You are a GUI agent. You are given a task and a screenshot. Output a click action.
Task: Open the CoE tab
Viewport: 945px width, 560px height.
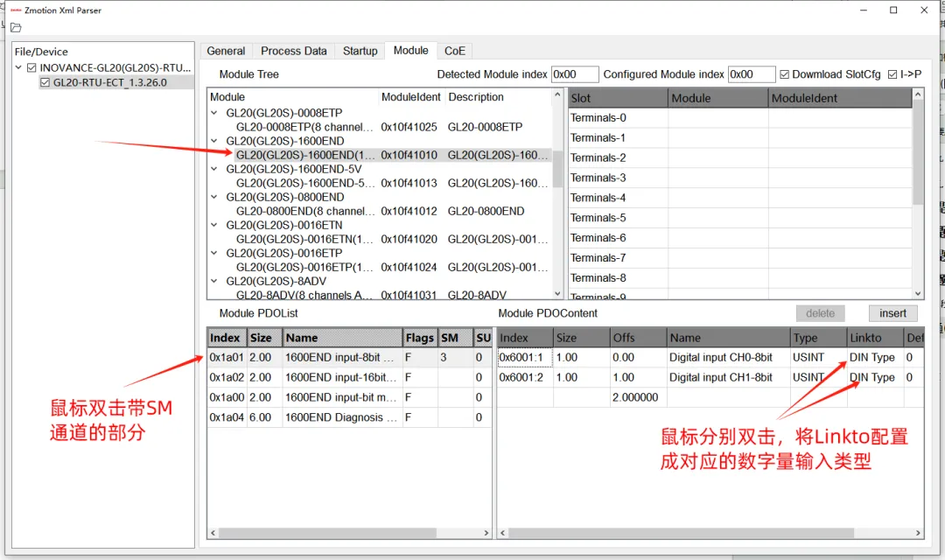click(455, 52)
